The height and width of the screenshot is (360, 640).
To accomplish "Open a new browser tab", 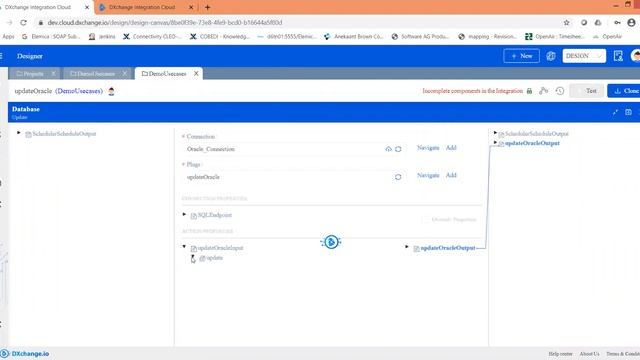I will click(207, 7).
